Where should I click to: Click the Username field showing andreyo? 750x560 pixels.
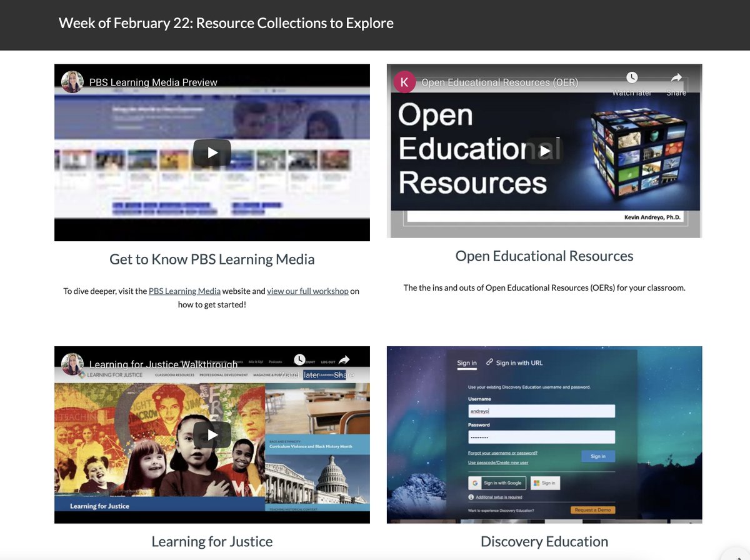pyautogui.click(x=542, y=411)
